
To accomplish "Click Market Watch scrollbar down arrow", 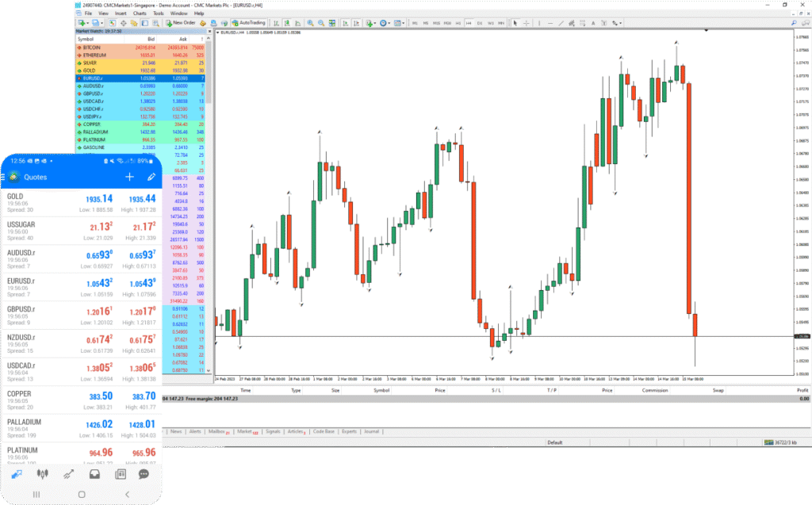I will pos(209,370).
